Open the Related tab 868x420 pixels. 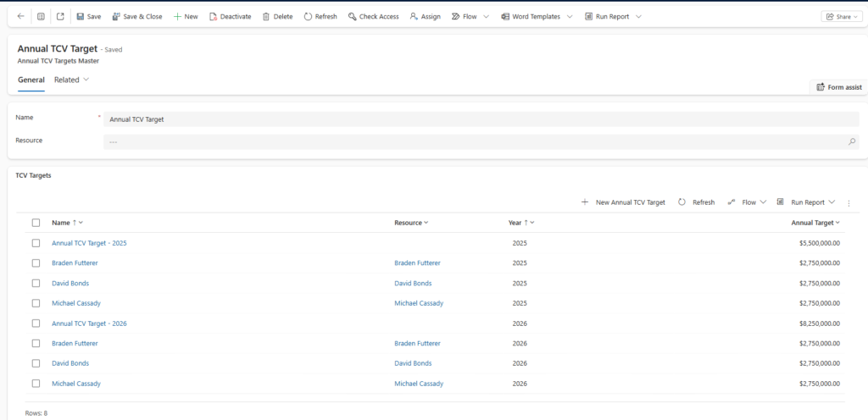71,80
